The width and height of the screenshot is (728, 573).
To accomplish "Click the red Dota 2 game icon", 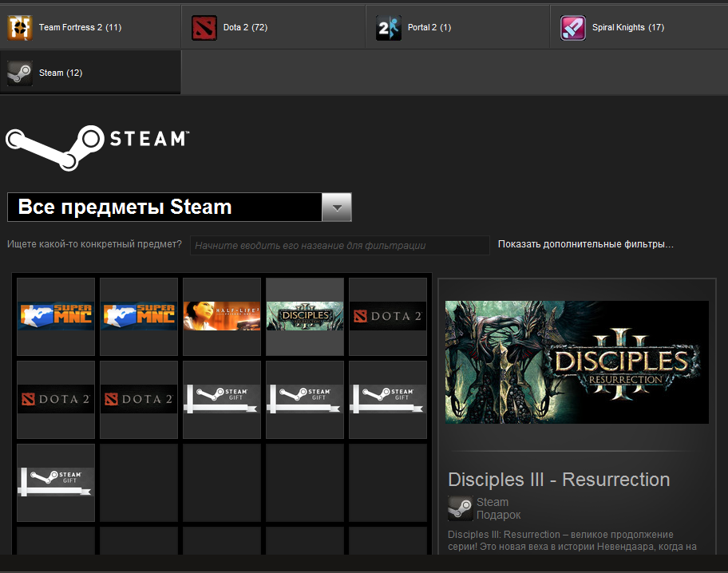I will pos(204,27).
